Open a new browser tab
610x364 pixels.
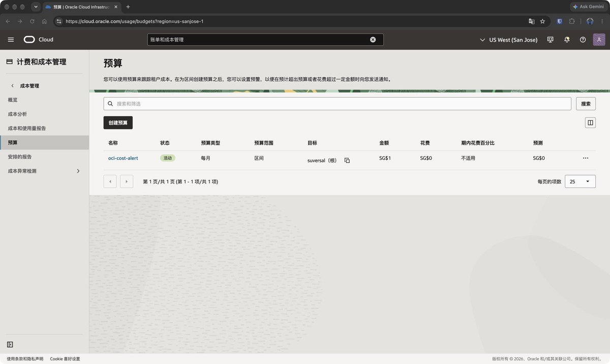pos(128,7)
